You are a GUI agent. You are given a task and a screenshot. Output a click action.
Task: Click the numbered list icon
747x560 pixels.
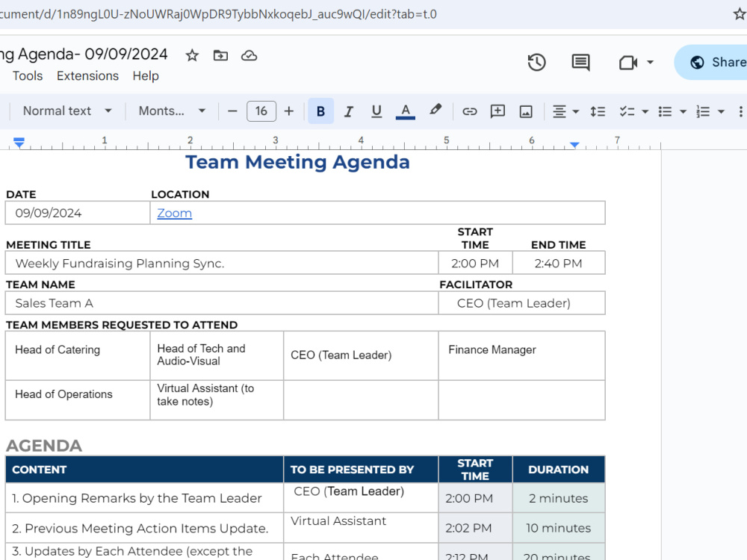[703, 111]
